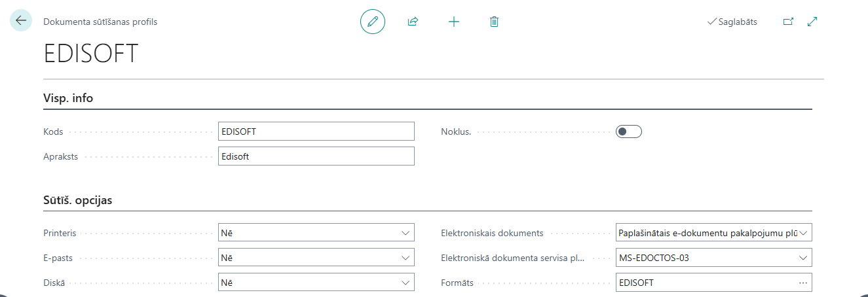The image size is (868, 297).
Task: Open page in new window icon
Action: pyautogui.click(x=788, y=22)
